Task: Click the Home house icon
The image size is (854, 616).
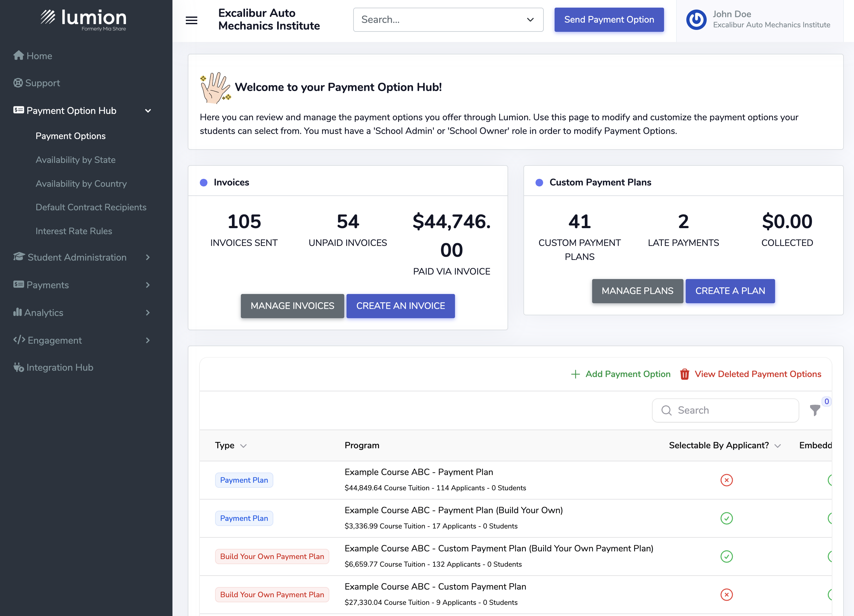Action: [x=18, y=55]
